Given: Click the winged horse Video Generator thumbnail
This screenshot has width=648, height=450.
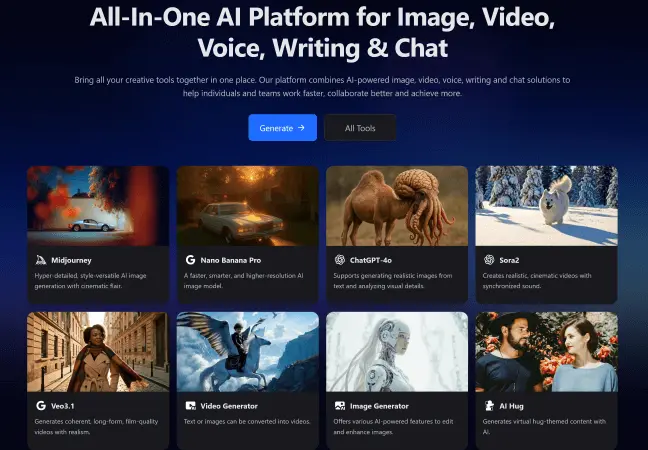Looking at the screenshot, I should point(247,352).
